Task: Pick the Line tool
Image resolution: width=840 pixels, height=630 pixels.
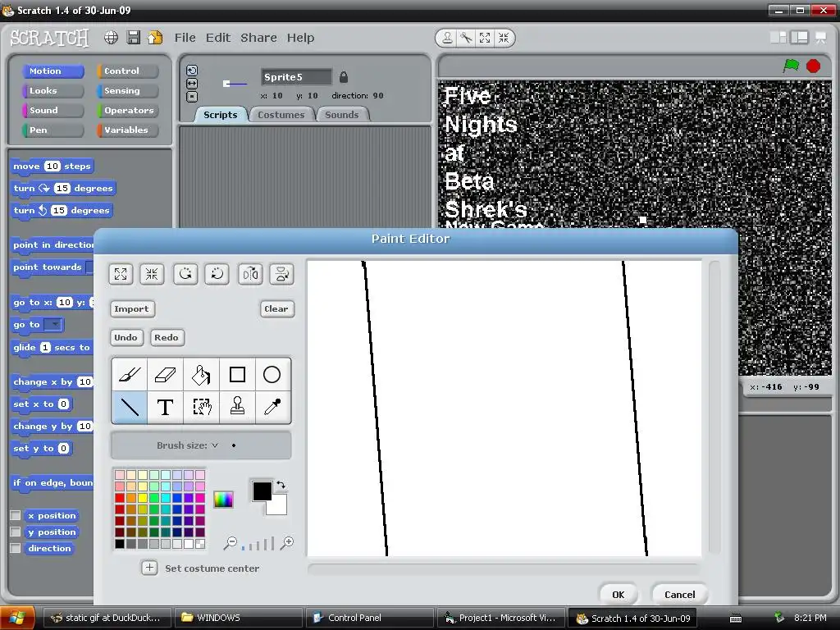Action: (130, 407)
